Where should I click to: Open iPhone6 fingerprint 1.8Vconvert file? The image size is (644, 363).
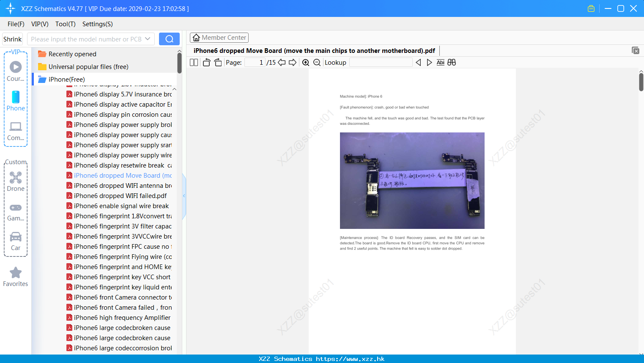pyautogui.click(x=119, y=216)
